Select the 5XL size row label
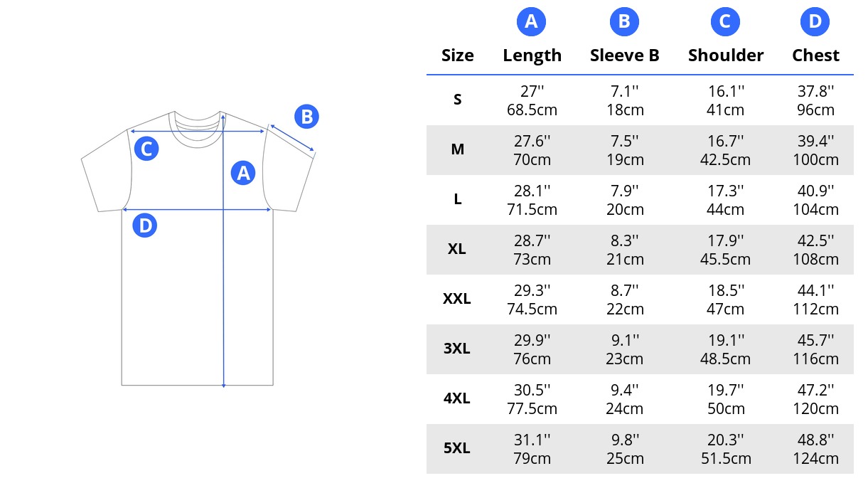868x498 pixels. 457,448
